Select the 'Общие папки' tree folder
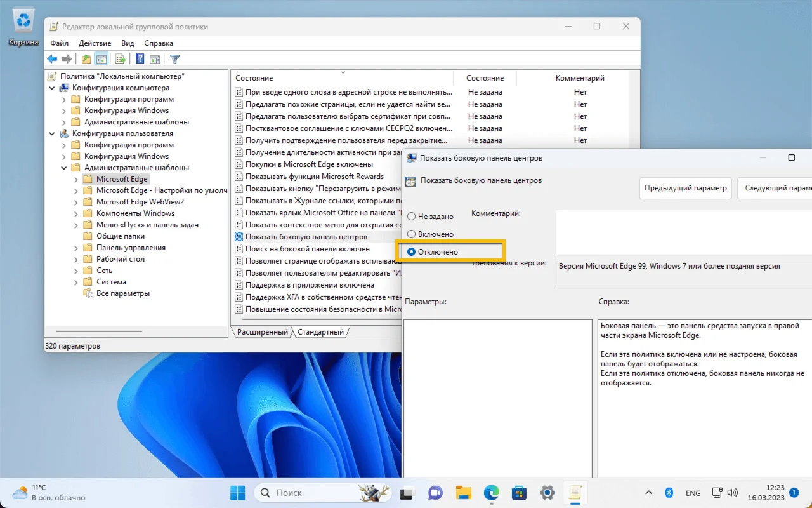 pos(121,236)
